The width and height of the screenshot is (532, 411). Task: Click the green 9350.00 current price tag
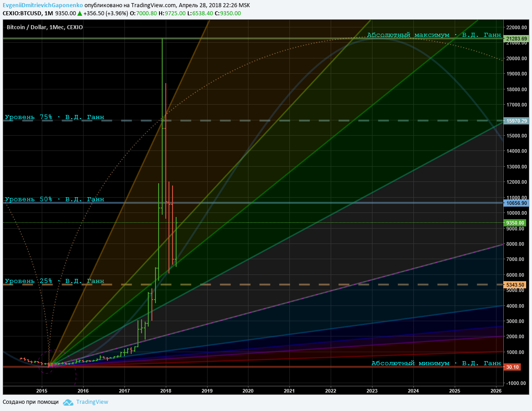coord(515,223)
